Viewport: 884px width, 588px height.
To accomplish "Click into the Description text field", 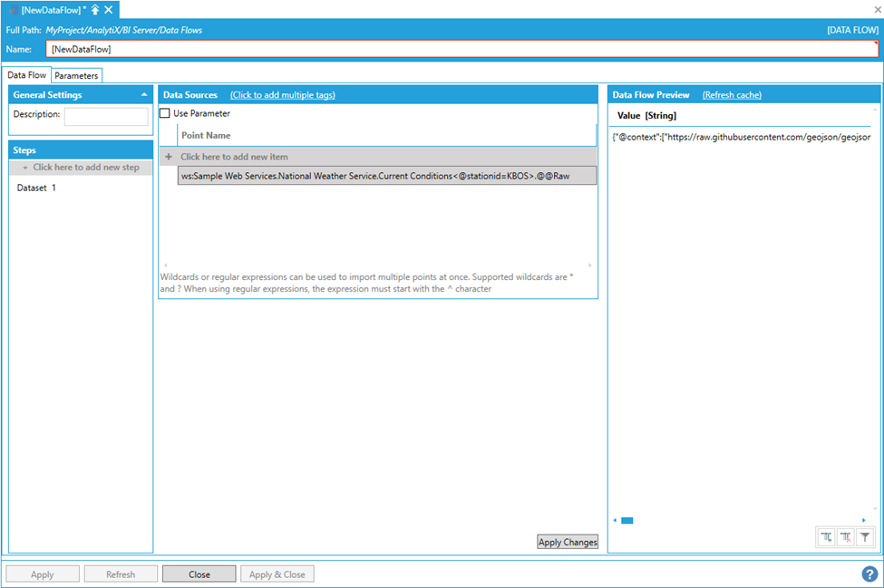I will point(106,116).
